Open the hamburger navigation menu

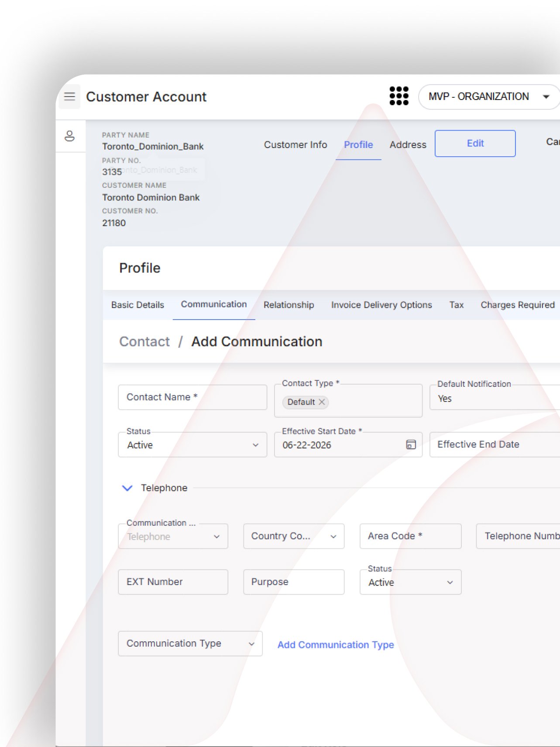coord(70,96)
